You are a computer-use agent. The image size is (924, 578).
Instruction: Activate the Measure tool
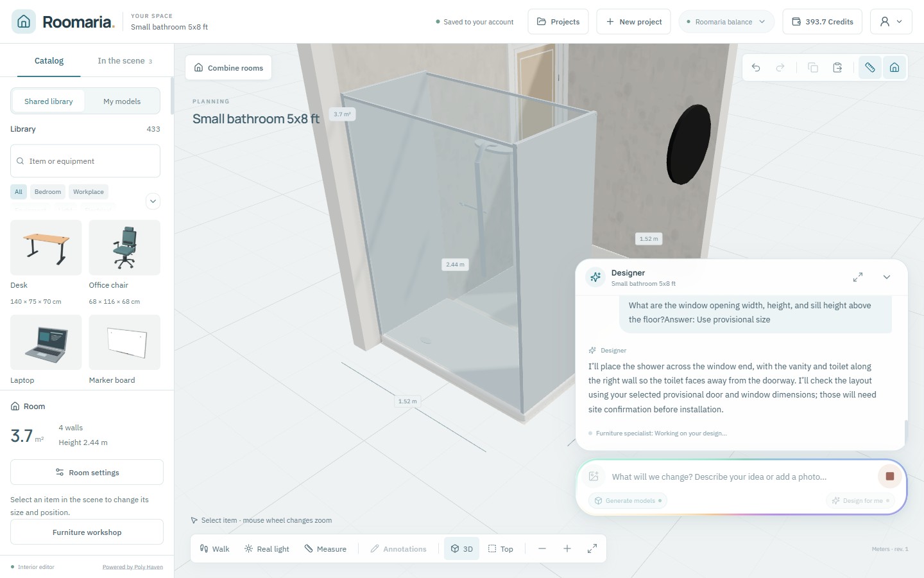pos(325,548)
